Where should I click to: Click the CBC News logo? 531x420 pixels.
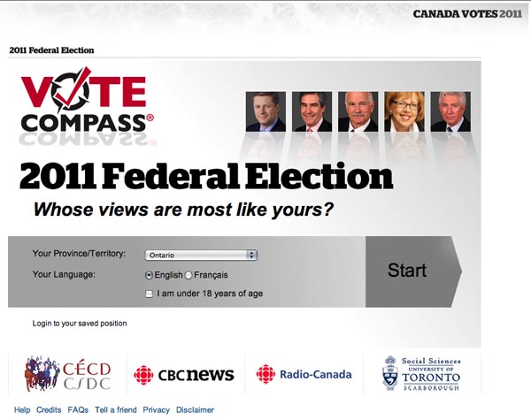(x=184, y=375)
